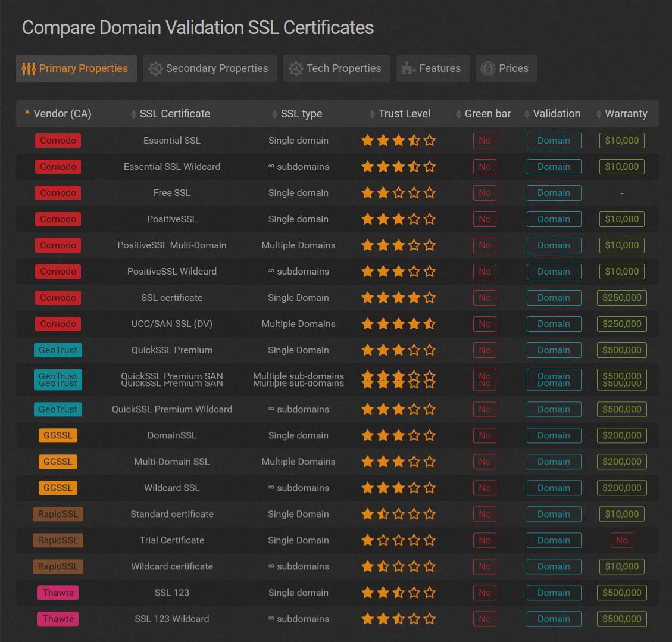Click the dollar coin icon on Prices
The height and width of the screenshot is (642, 672).
[487, 68]
